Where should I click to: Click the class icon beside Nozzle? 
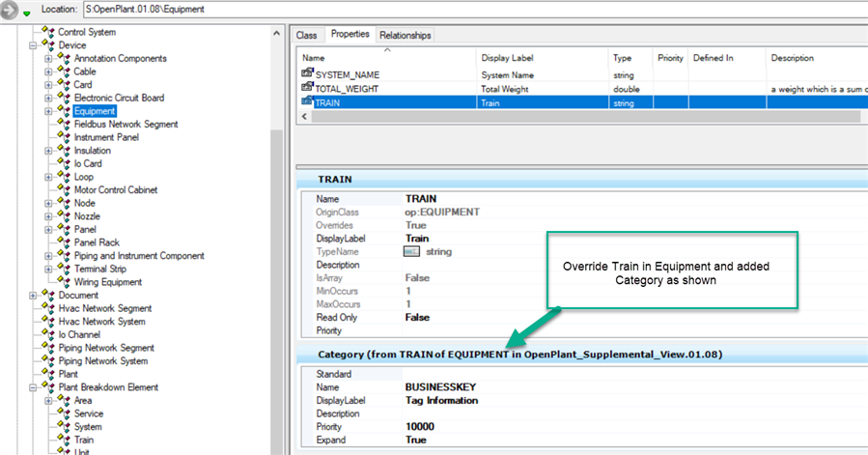pos(64,216)
